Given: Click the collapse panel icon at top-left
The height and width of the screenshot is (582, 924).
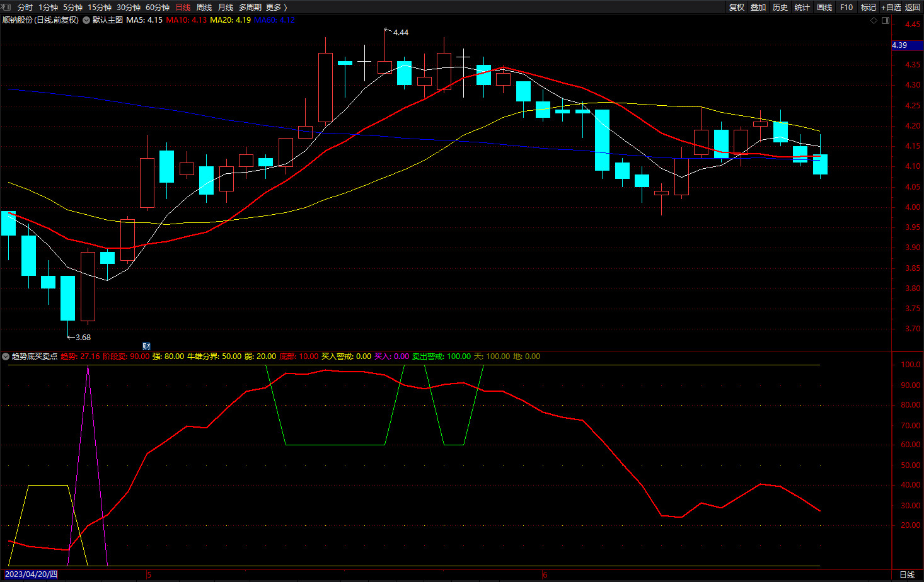Looking at the screenshot, I should pos(6,7).
